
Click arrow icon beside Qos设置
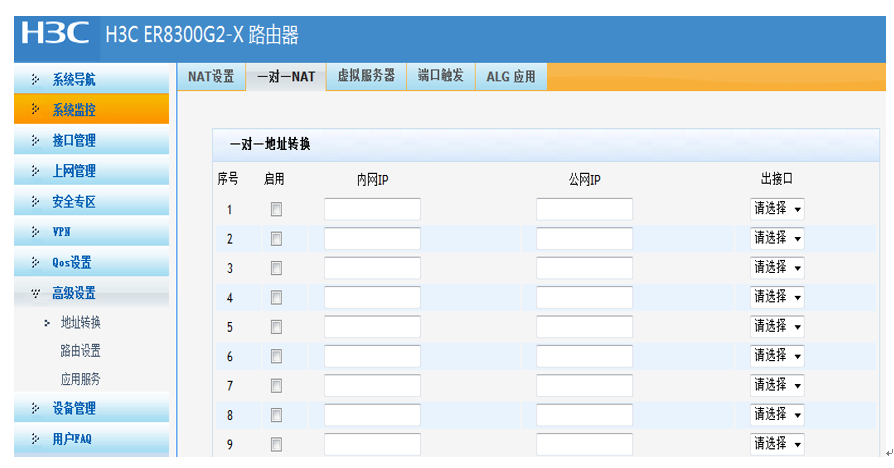(36, 263)
